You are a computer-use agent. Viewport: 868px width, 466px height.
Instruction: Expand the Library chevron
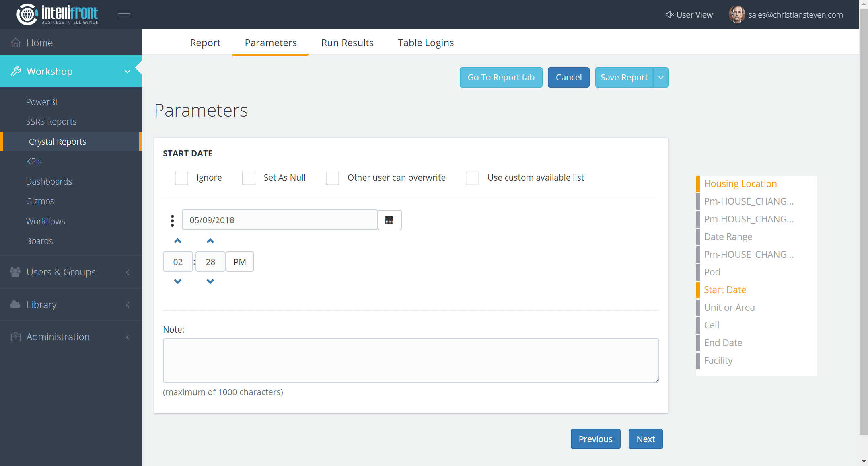coord(128,305)
